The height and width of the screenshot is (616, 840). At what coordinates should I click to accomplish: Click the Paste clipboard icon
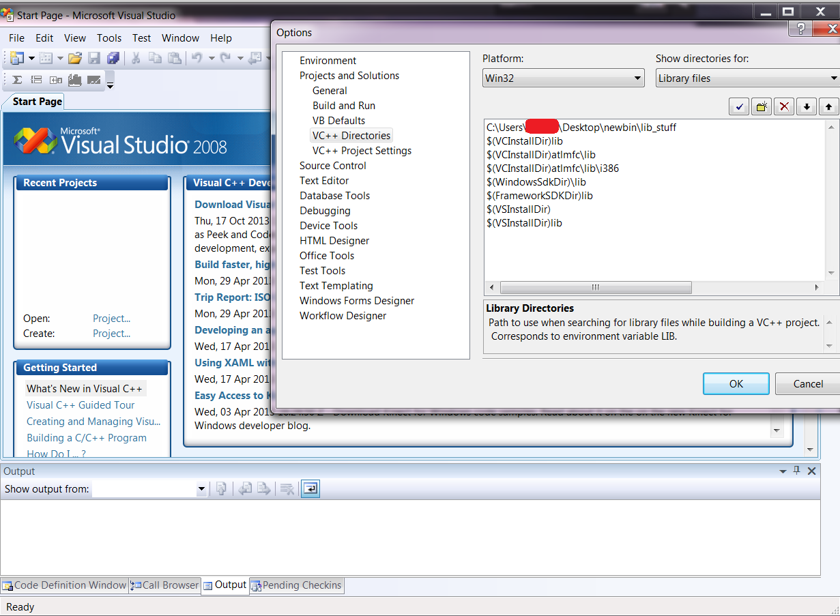(175, 59)
